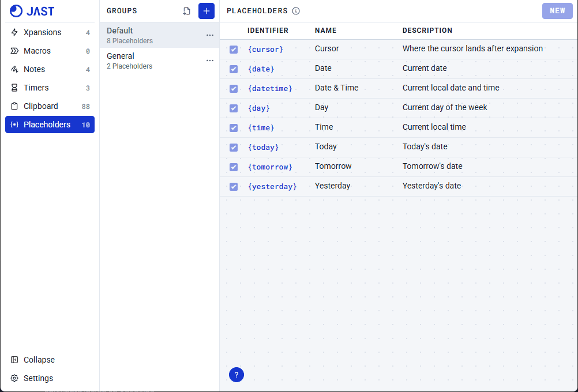Click the {date} identifier
Image resolution: width=578 pixels, height=392 pixels.
click(x=261, y=69)
